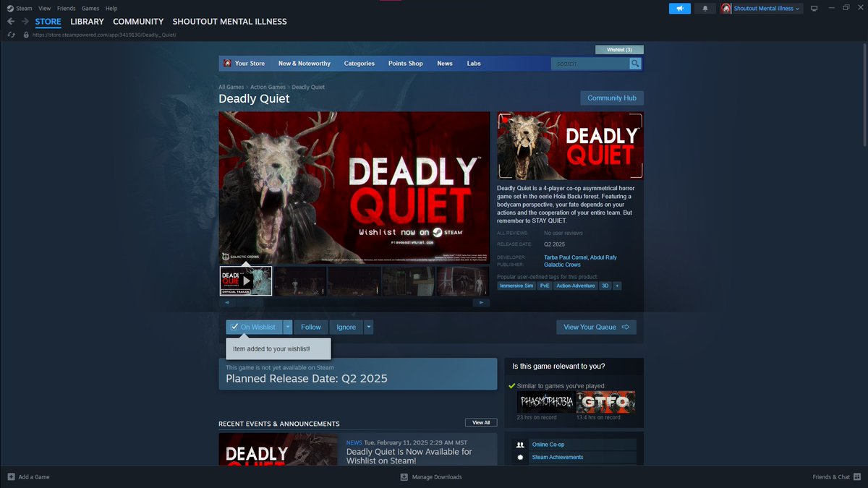This screenshot has height=488, width=868.
Task: Open the View menu
Action: pos(45,9)
